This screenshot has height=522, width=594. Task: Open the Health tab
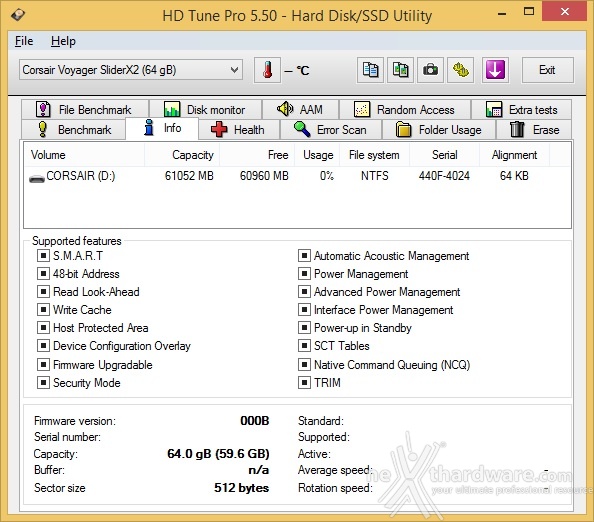coord(239,130)
